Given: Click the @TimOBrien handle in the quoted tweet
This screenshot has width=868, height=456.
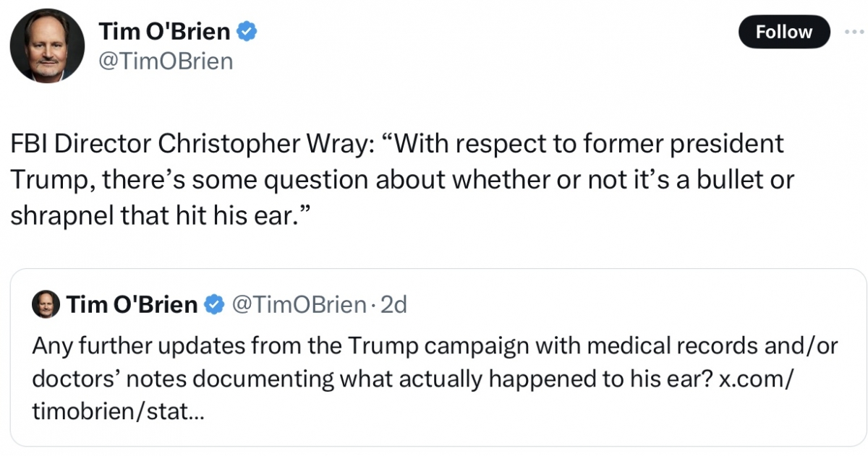Looking at the screenshot, I should (297, 305).
